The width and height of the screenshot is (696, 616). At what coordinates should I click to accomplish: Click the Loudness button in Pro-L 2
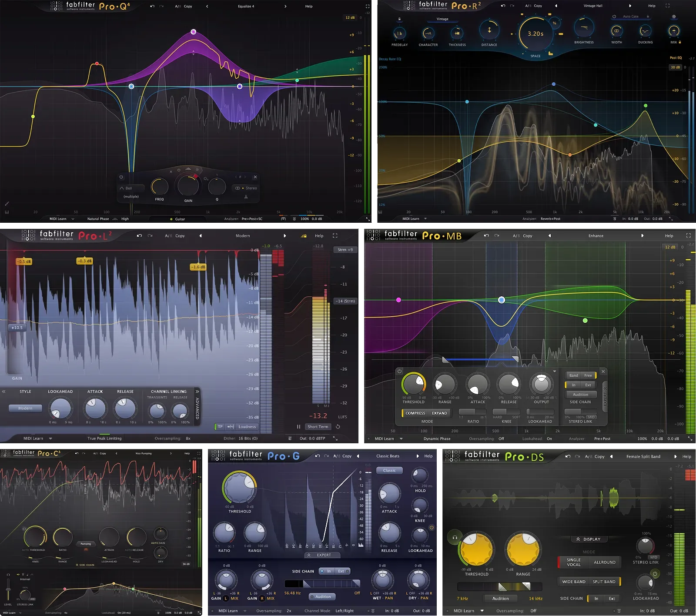247,427
